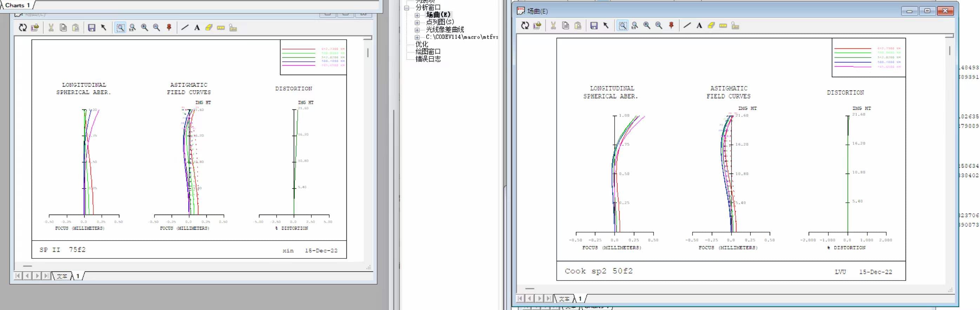Go to first page in 场曲(E) window
The width and height of the screenshot is (980, 310).
coord(521,299)
